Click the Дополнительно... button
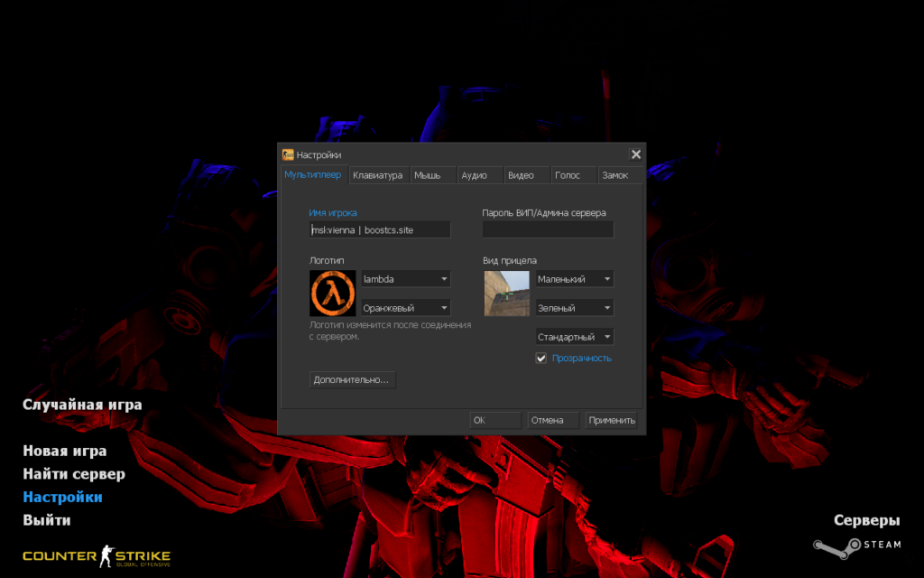This screenshot has height=578, width=924. coord(353,380)
